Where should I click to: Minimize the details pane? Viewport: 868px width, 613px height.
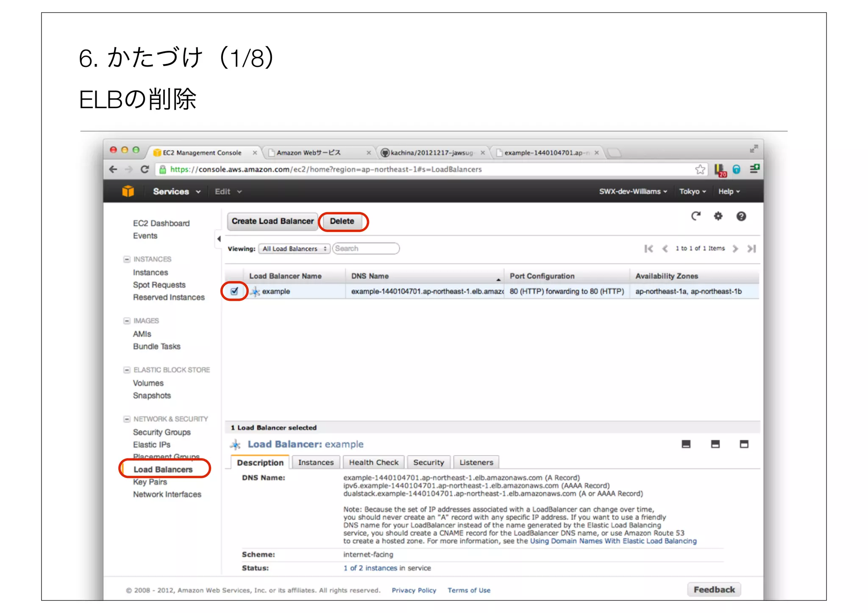pos(686,444)
